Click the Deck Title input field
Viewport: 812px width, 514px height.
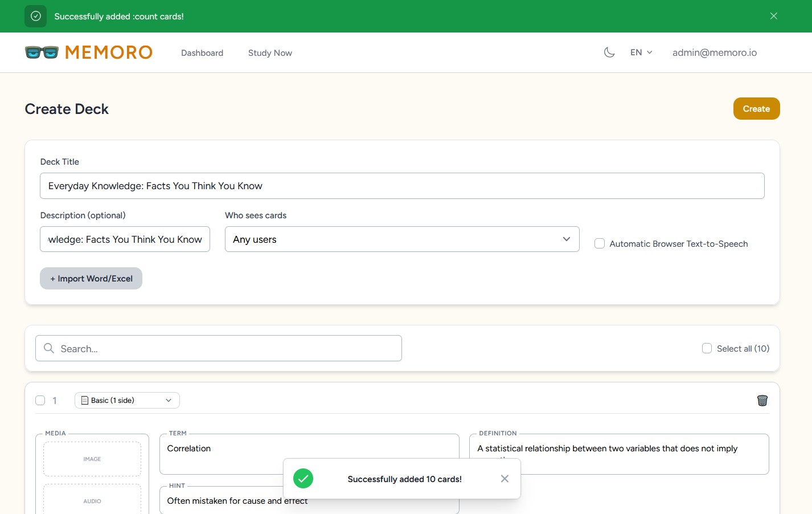click(x=401, y=186)
